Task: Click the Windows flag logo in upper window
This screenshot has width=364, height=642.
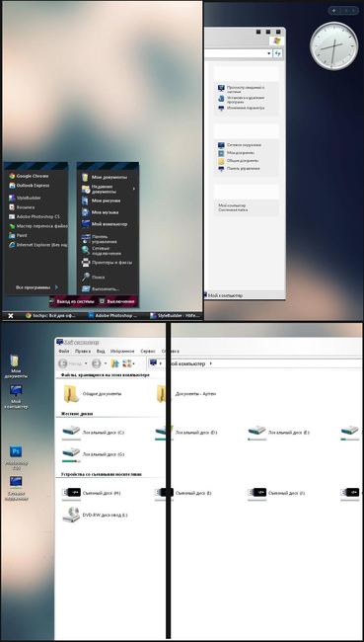Action: coord(277,40)
